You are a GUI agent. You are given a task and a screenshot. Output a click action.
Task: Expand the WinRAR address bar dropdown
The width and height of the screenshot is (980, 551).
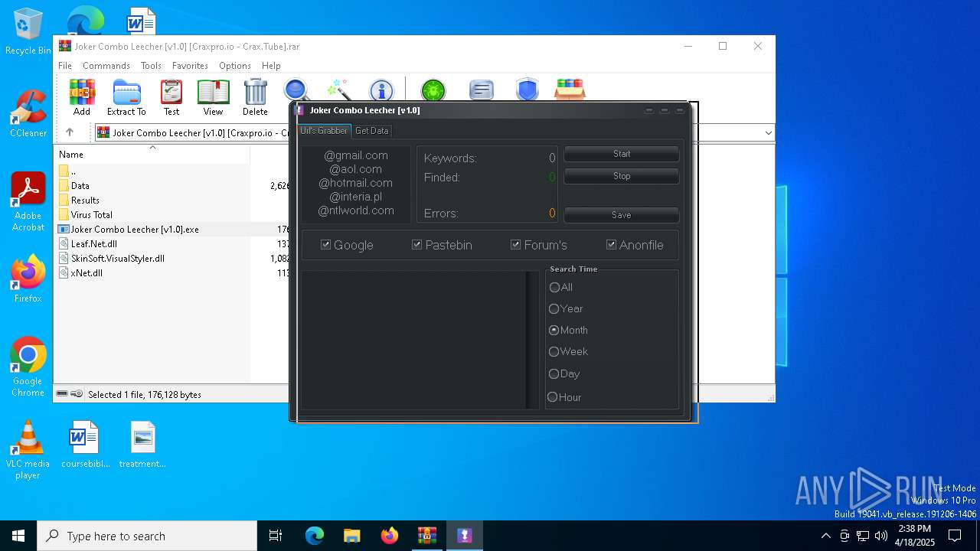tap(768, 133)
